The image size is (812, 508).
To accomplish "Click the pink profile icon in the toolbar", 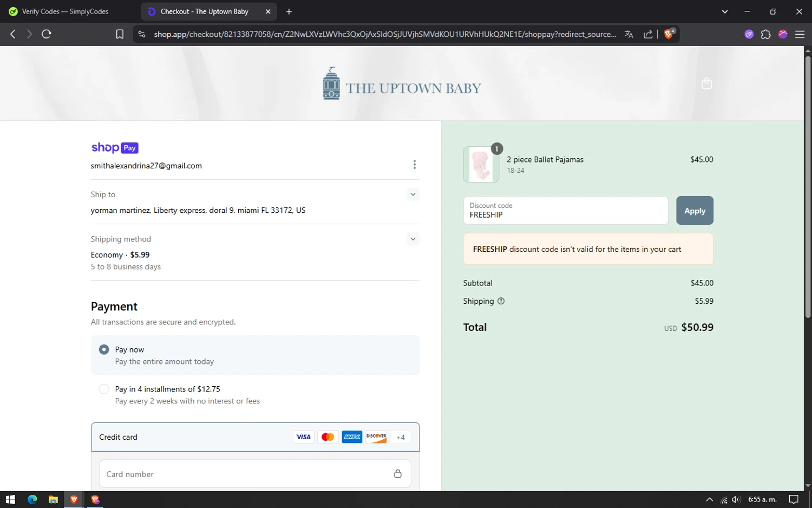I will click(x=783, y=34).
